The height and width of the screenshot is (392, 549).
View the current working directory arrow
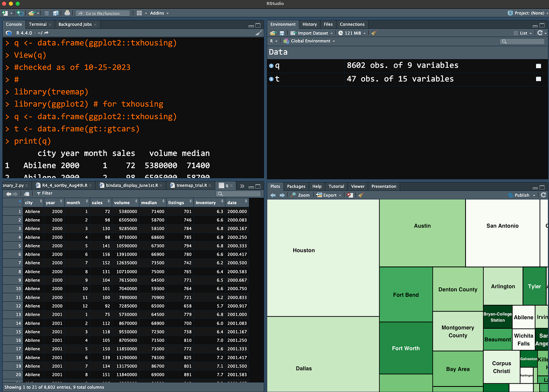click(x=46, y=33)
